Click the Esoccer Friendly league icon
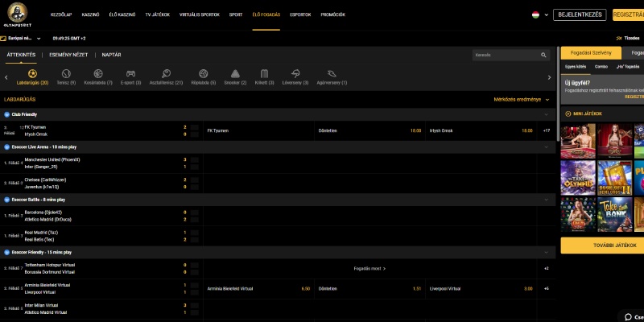 pos(6,252)
